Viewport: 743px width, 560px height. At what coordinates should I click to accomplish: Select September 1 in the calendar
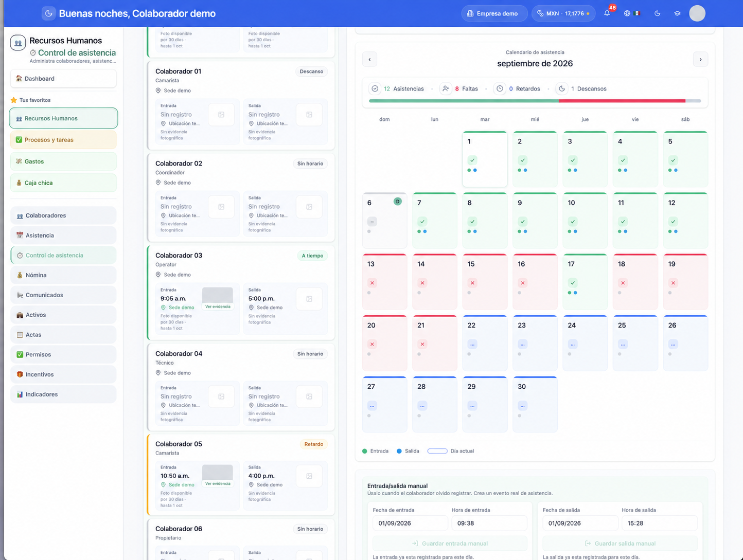click(485, 159)
